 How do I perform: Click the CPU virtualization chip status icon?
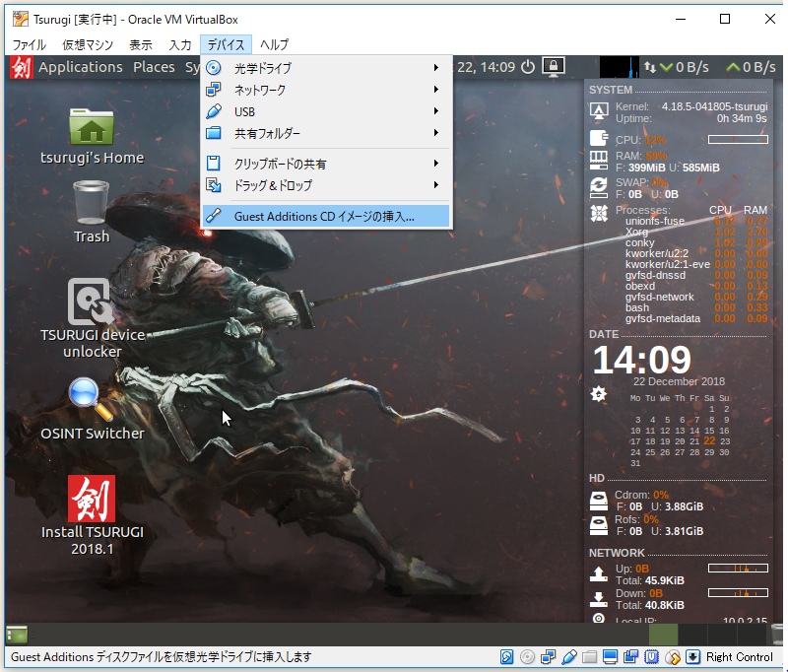[x=652, y=657]
